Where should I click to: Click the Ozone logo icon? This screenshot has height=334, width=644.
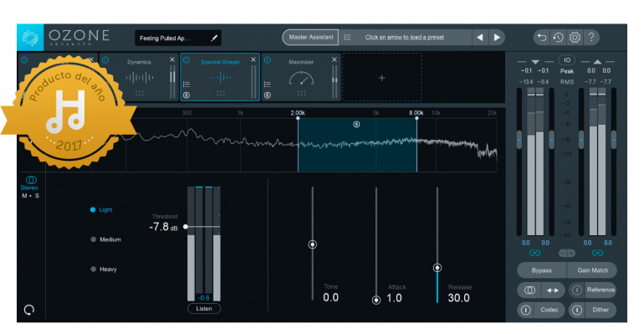click(30, 38)
